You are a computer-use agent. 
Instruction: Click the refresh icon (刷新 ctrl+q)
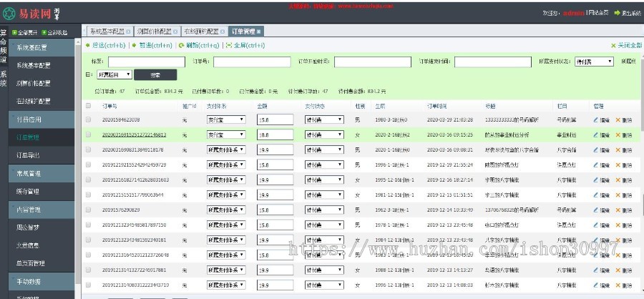pos(181,46)
